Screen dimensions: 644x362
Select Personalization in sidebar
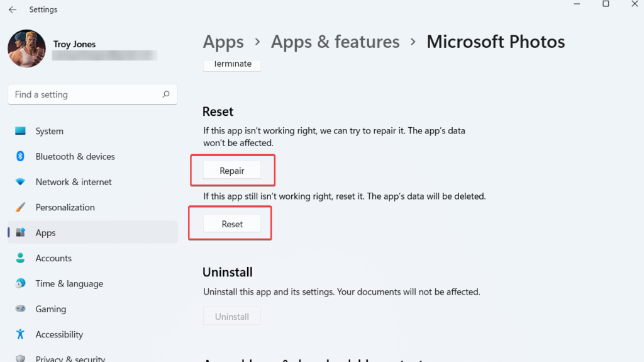pos(92,207)
